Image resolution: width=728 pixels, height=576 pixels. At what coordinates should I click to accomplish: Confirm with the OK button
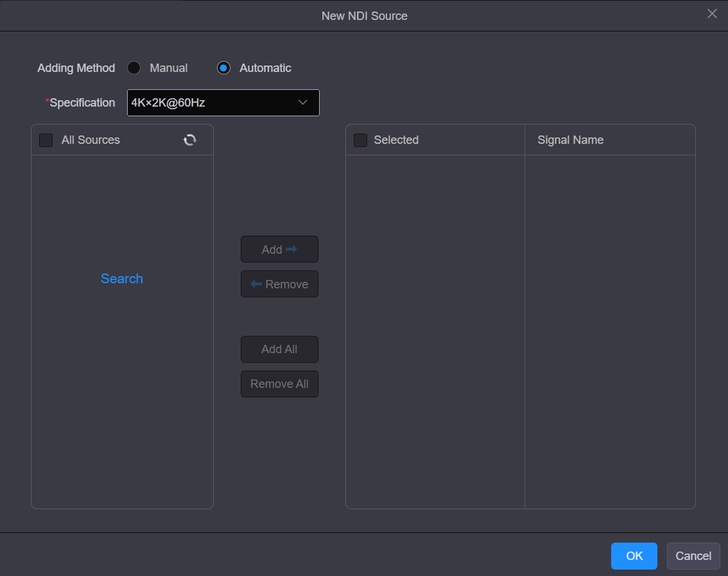(x=634, y=555)
